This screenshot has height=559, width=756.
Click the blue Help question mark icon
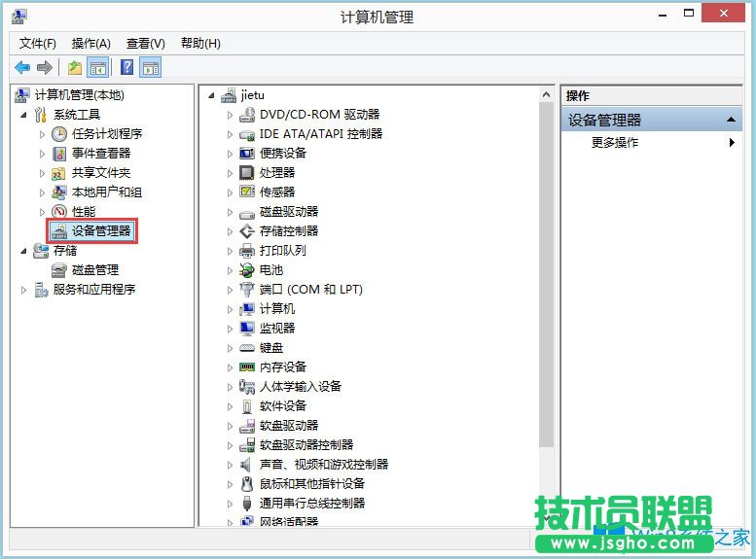(126, 67)
